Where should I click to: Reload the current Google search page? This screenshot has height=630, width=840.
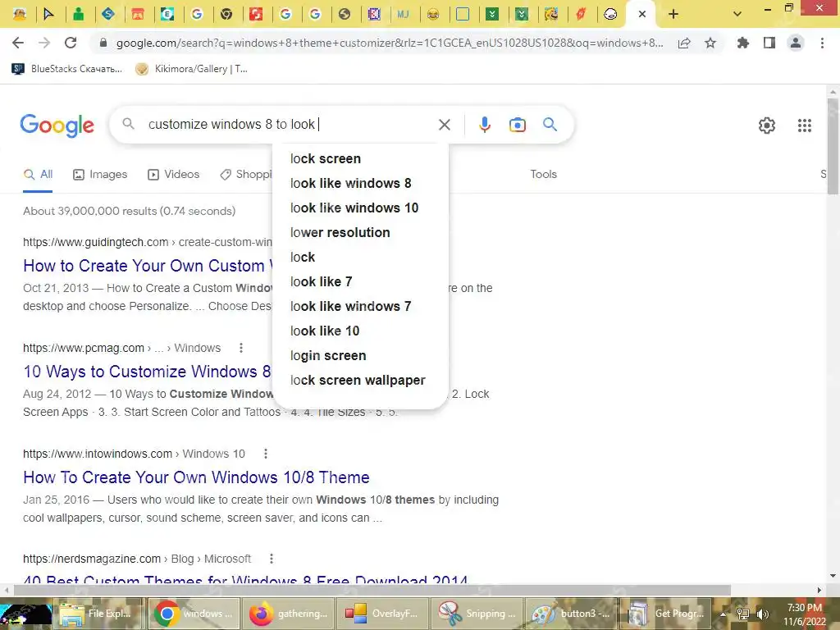click(71, 43)
